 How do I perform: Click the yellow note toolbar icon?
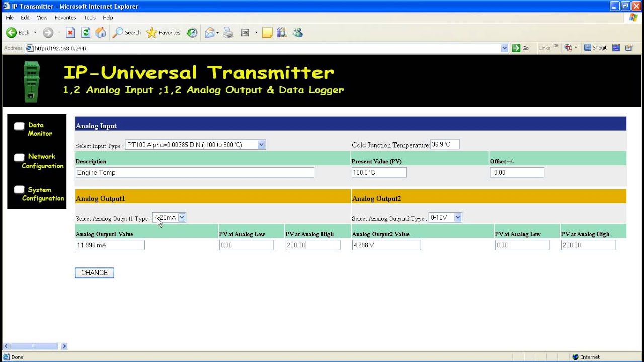(267, 33)
